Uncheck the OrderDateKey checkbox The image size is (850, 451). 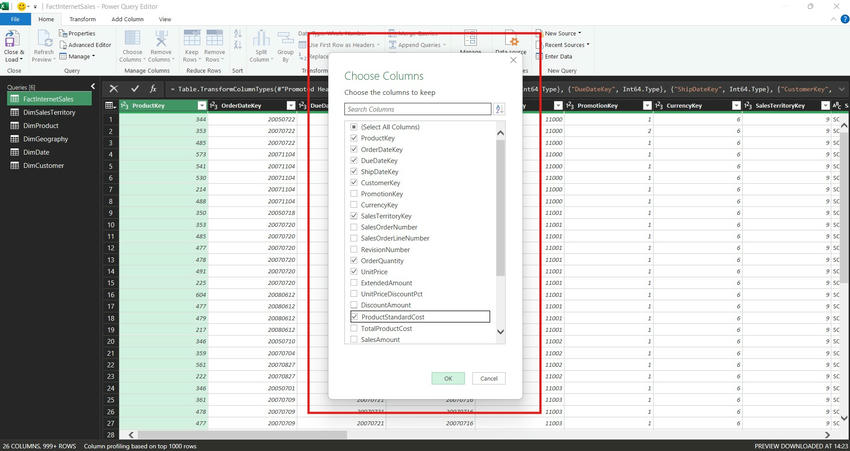(354, 149)
